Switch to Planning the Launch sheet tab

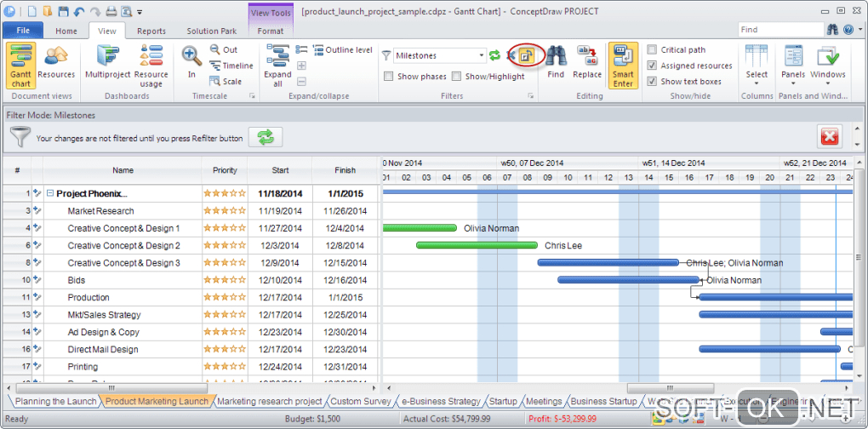[x=56, y=401]
